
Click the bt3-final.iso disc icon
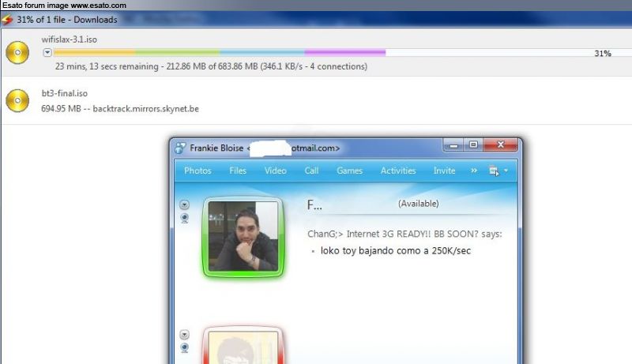click(x=17, y=100)
